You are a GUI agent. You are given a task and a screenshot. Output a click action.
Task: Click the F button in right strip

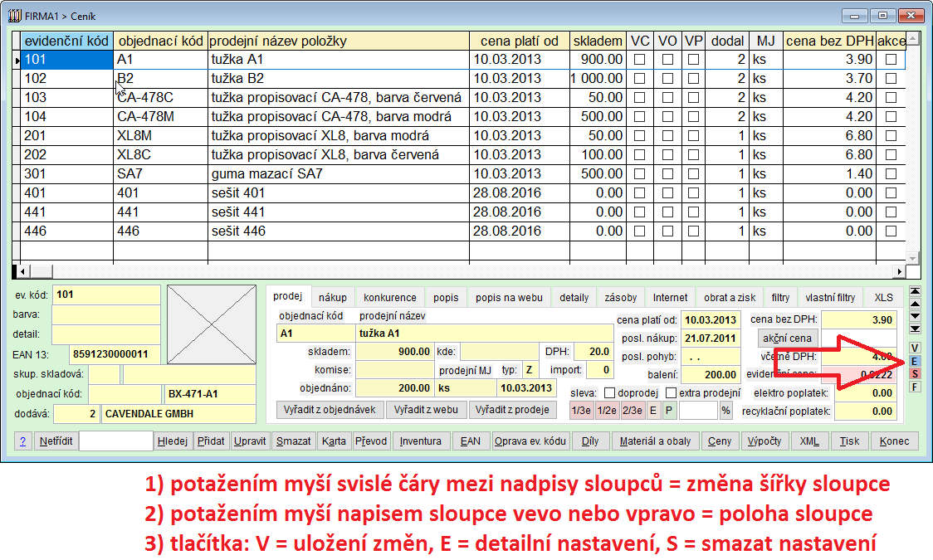click(915, 387)
